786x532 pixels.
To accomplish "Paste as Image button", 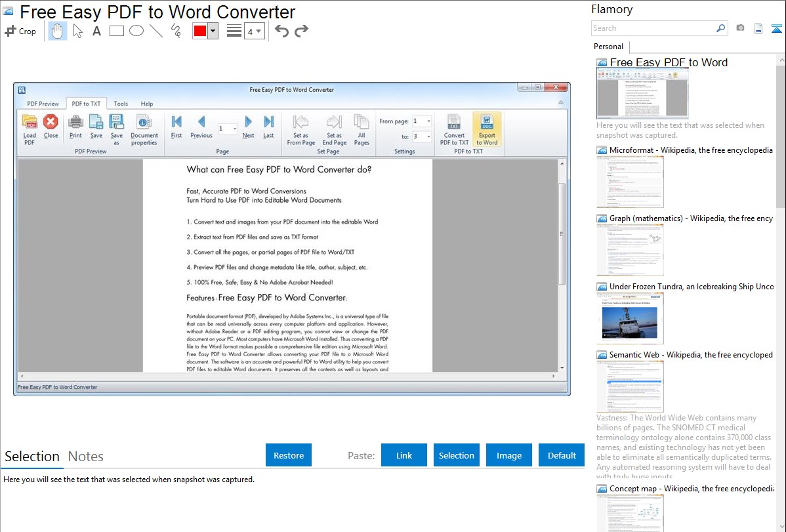I will coord(509,455).
